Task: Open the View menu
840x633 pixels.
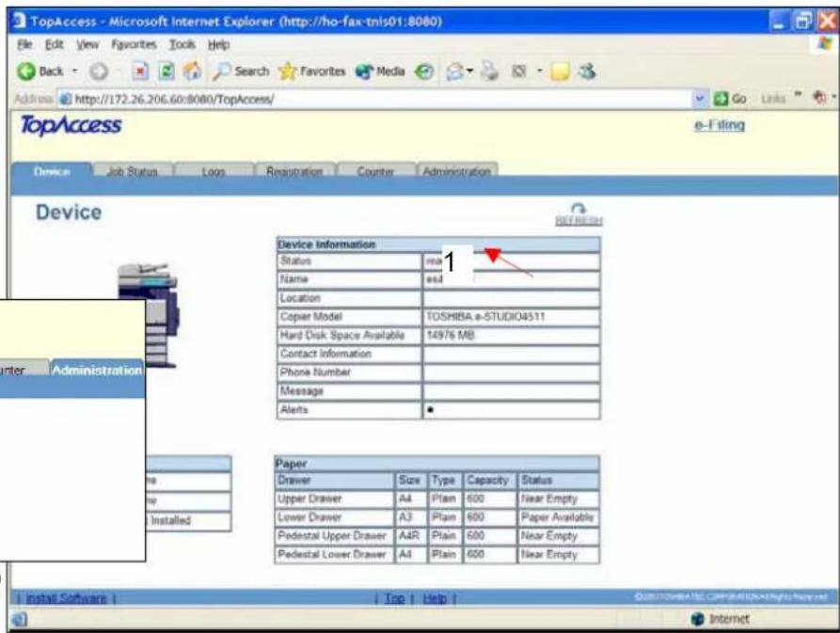Action: click(x=87, y=44)
